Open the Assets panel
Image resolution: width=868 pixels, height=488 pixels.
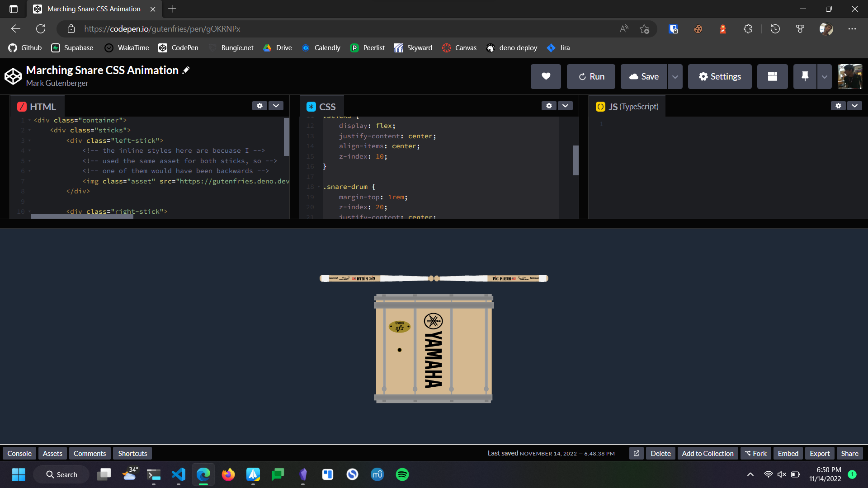click(x=52, y=453)
